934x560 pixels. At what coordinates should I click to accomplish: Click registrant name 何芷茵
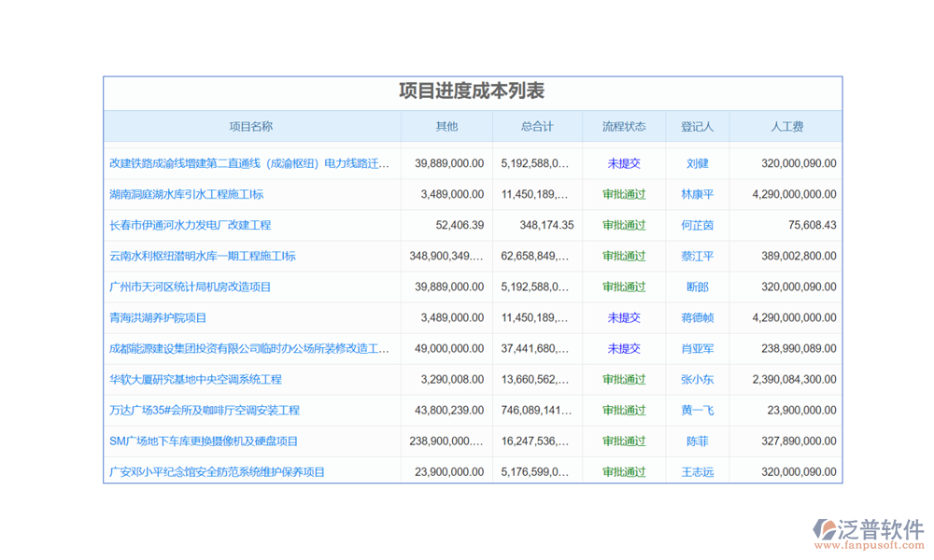click(697, 225)
